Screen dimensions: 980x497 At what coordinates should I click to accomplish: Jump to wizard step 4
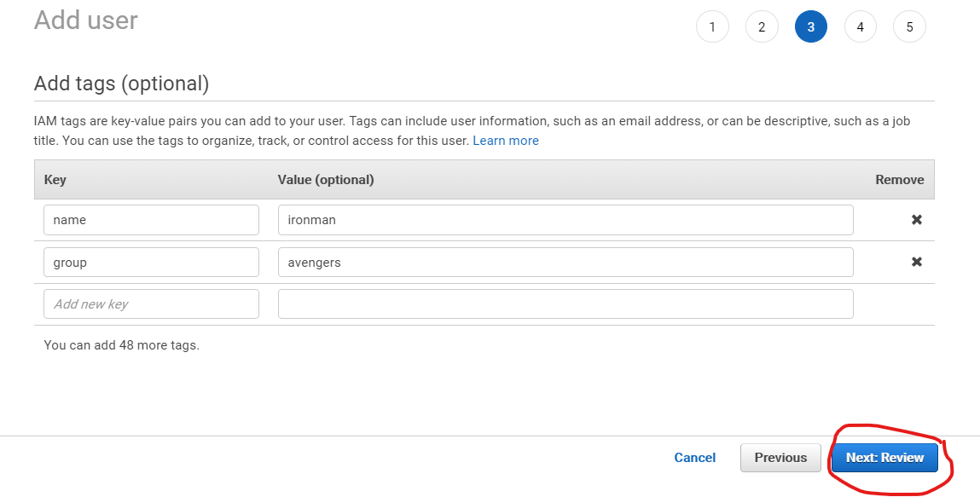point(860,26)
